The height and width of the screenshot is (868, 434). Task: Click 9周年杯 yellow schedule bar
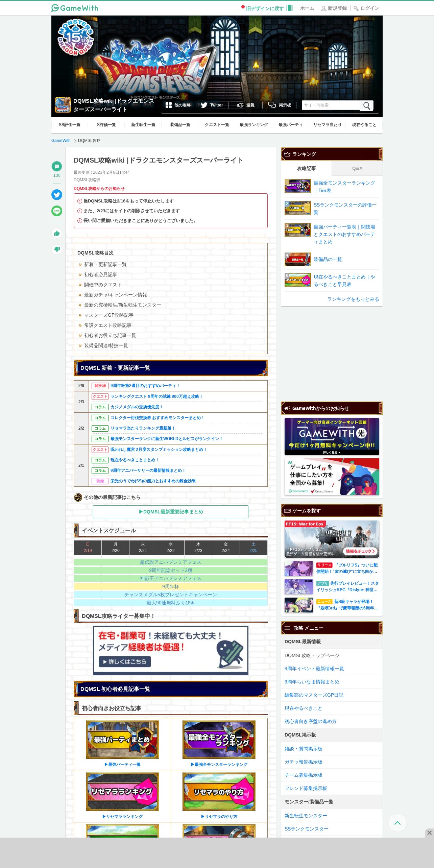click(x=171, y=586)
